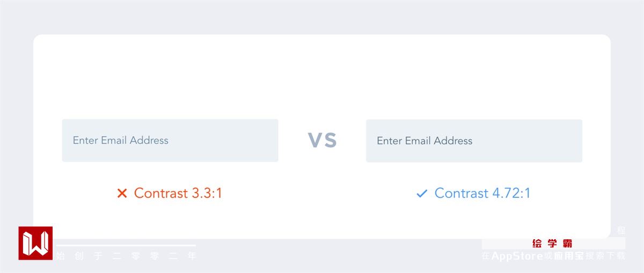
Task: Click the white line above founding-year text
Action: point(127,246)
